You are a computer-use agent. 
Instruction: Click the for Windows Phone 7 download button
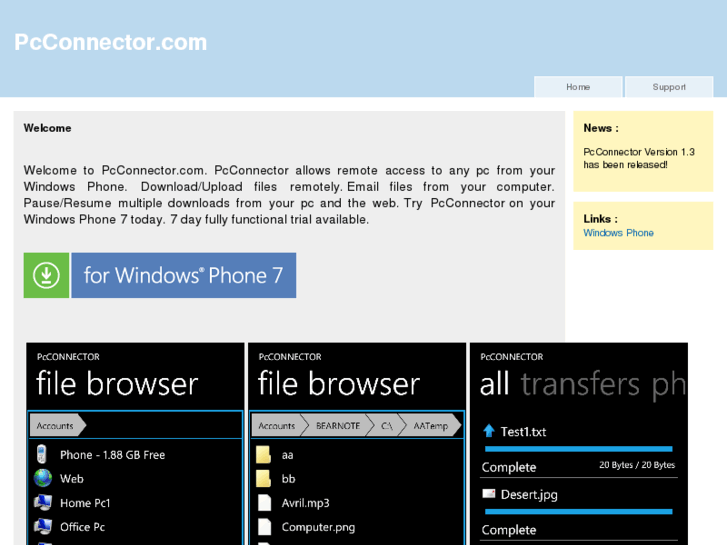pyautogui.click(x=184, y=276)
